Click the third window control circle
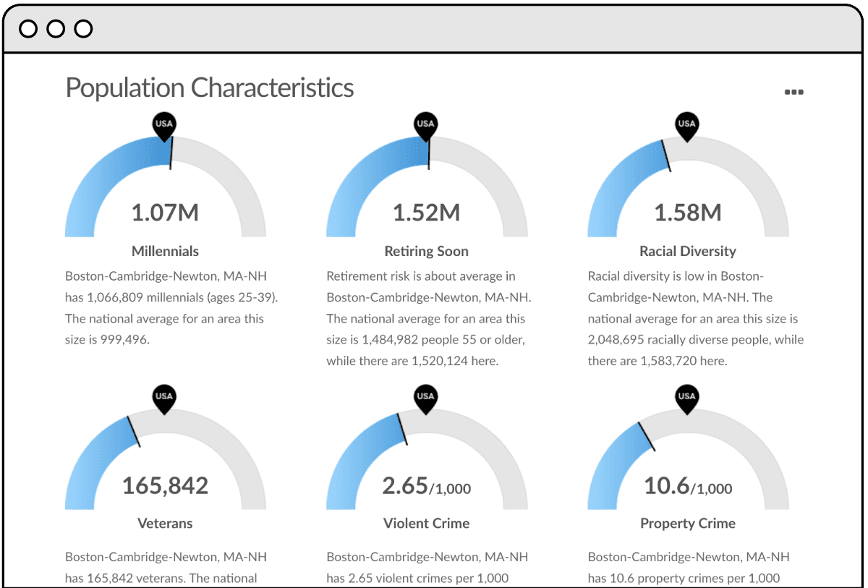The width and height of the screenshot is (868, 588). 83,29
